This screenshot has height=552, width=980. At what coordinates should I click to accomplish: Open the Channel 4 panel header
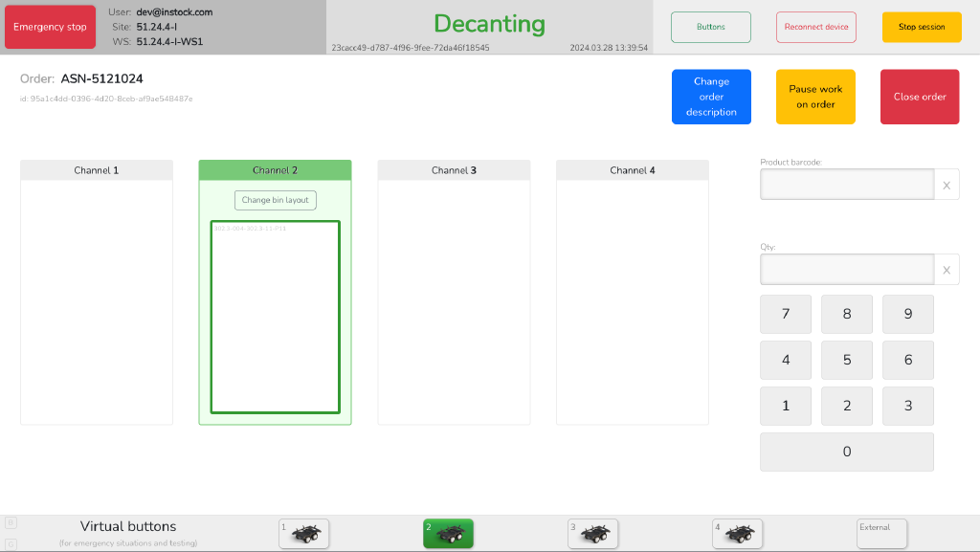pos(633,170)
